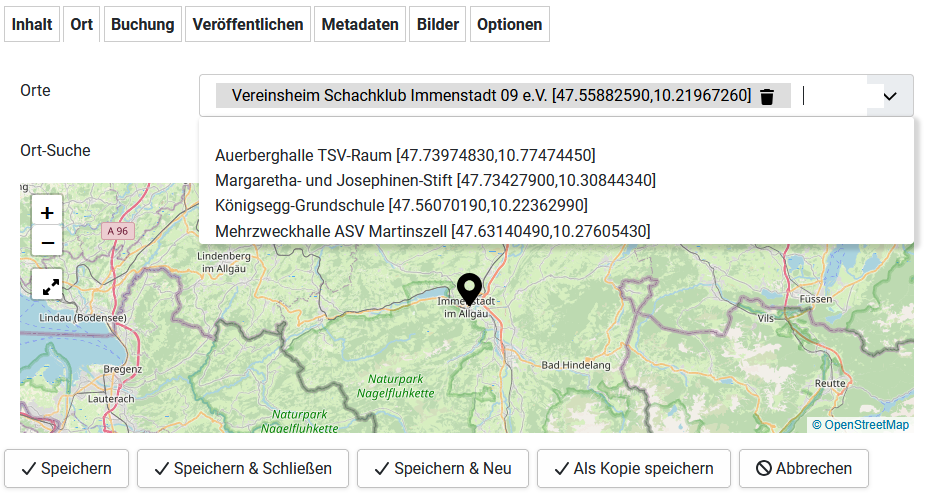Zoom out on the map

47,241
